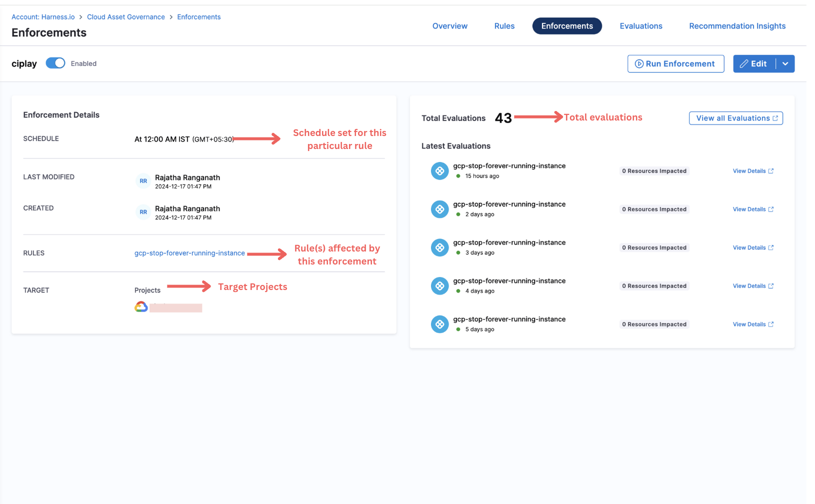Open View all Evaluations

click(735, 118)
